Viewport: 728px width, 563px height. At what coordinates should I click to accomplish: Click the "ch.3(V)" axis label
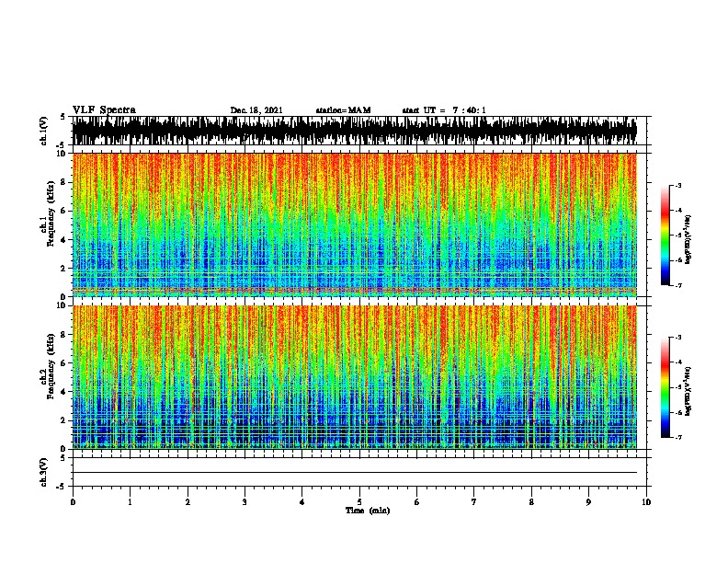[x=43, y=473]
